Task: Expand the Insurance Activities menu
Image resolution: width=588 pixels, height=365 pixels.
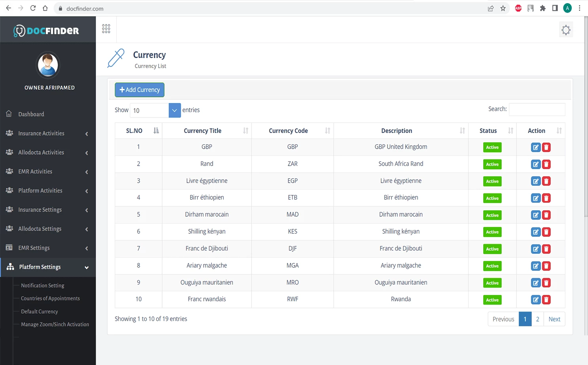Action: tap(41, 133)
